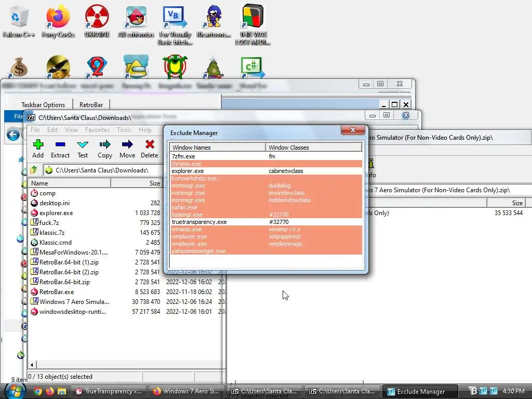
Task: Click the C# desktop shortcut icon
Action: click(x=253, y=67)
